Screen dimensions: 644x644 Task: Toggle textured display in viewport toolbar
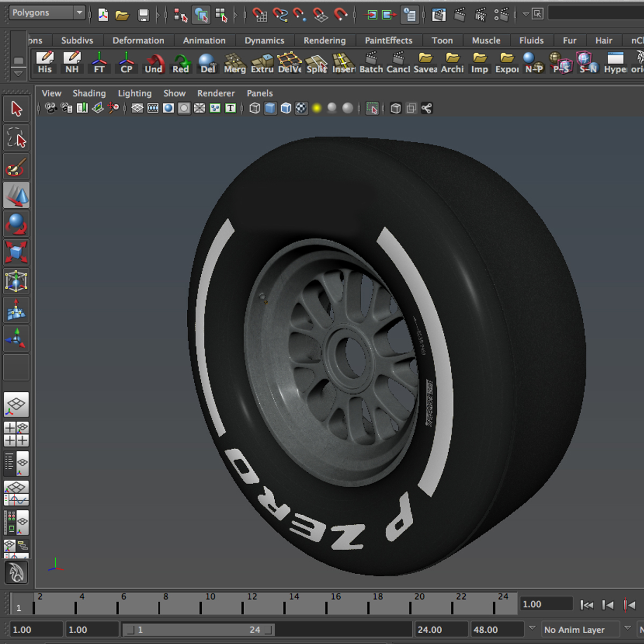(x=302, y=108)
